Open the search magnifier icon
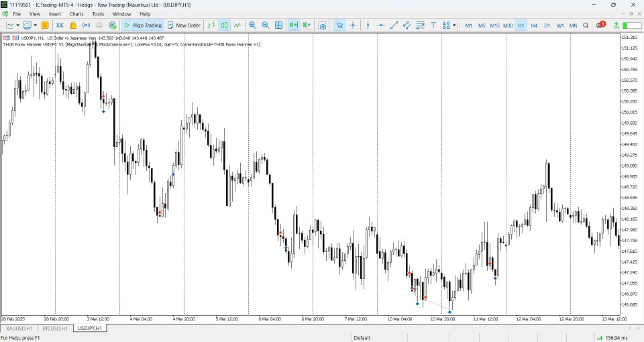This screenshot has width=644, height=342. 586,25
